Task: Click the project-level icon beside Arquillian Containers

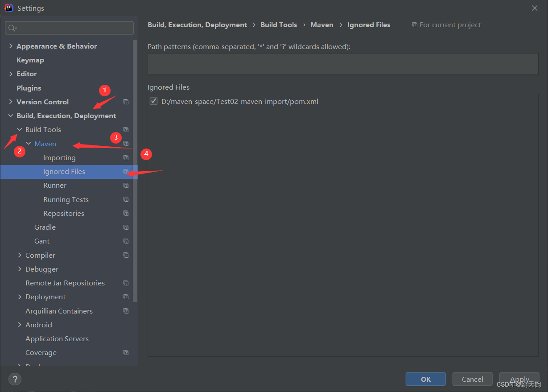Action: pyautogui.click(x=126, y=311)
